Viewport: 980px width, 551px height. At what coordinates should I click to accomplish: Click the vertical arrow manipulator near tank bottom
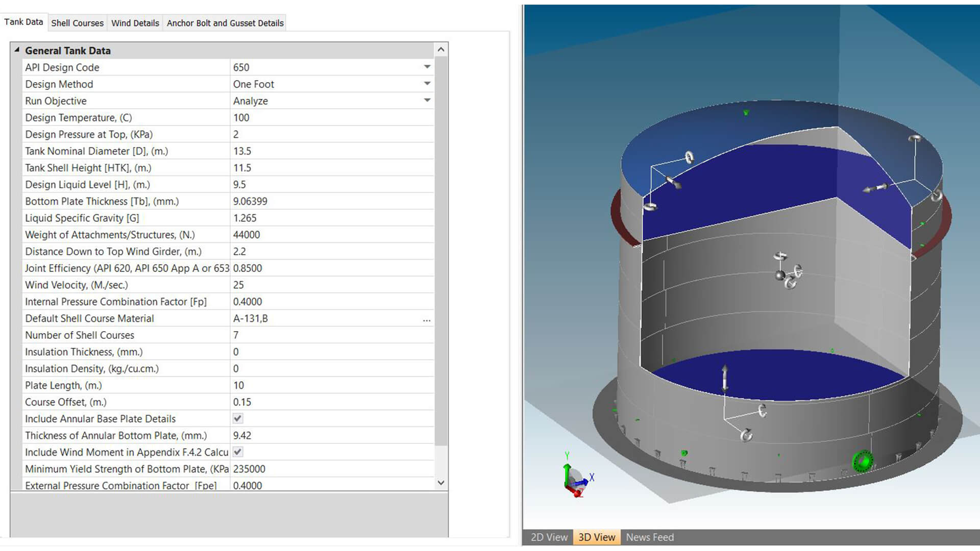(725, 378)
